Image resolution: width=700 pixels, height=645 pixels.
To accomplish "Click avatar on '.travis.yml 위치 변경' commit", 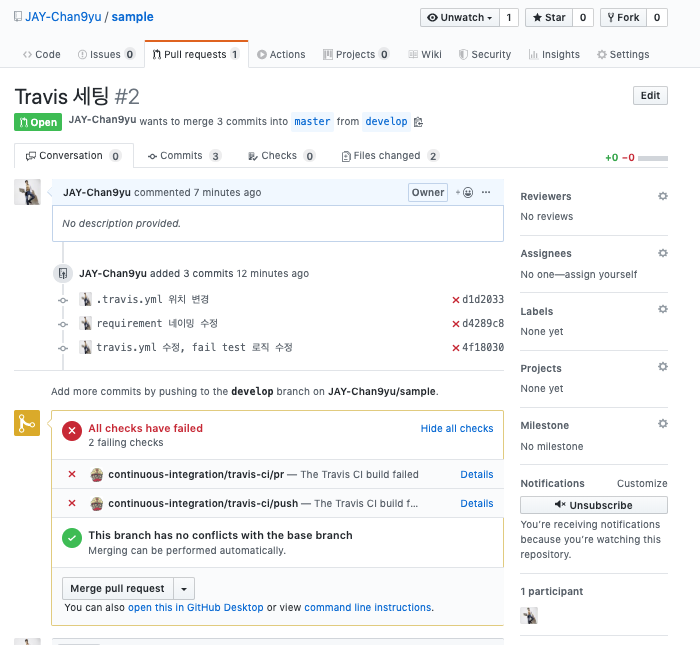I will pyautogui.click(x=85, y=299).
